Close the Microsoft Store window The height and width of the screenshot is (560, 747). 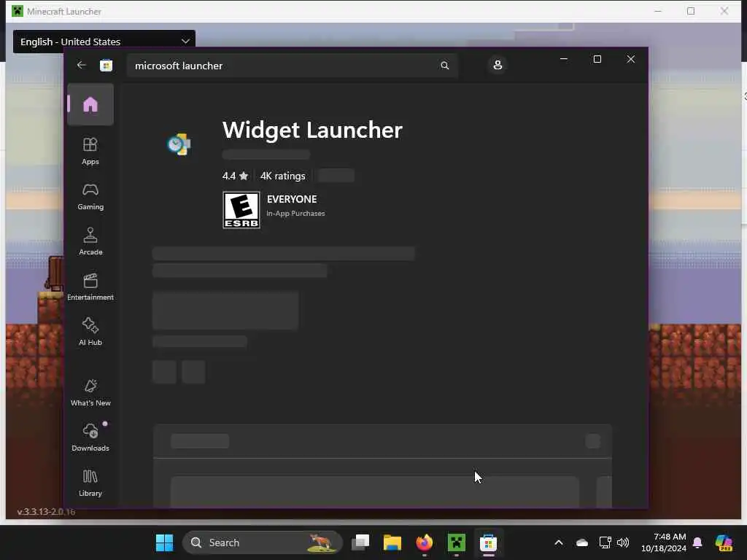click(x=631, y=59)
